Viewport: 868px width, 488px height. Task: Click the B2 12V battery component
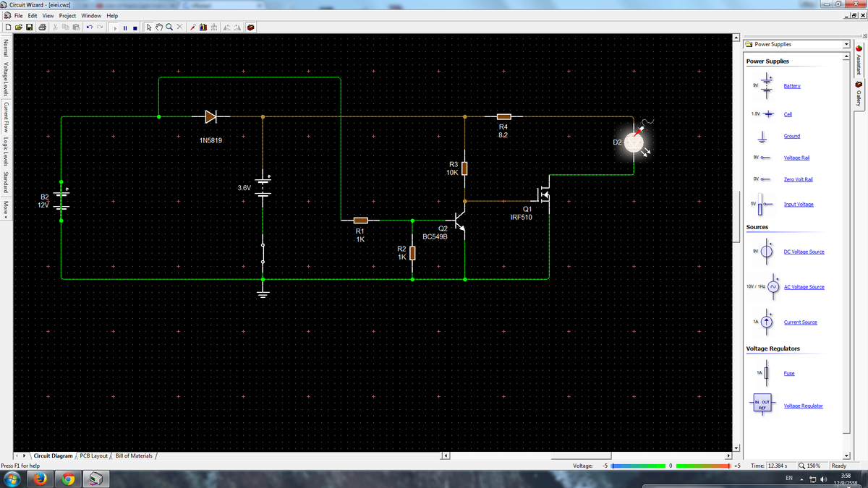pyautogui.click(x=62, y=200)
